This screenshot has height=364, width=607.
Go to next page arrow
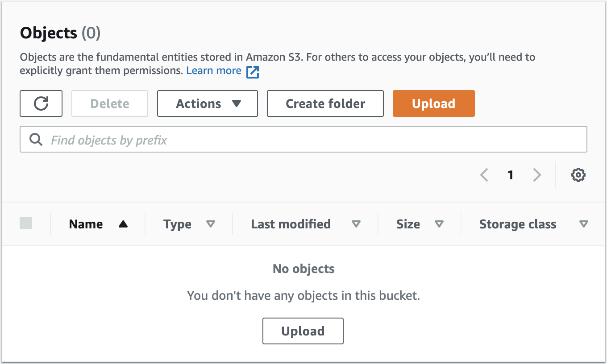[537, 175]
